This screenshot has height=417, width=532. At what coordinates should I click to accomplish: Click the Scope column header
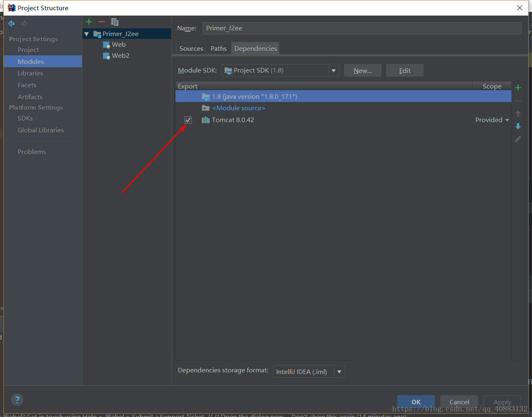pyautogui.click(x=492, y=86)
